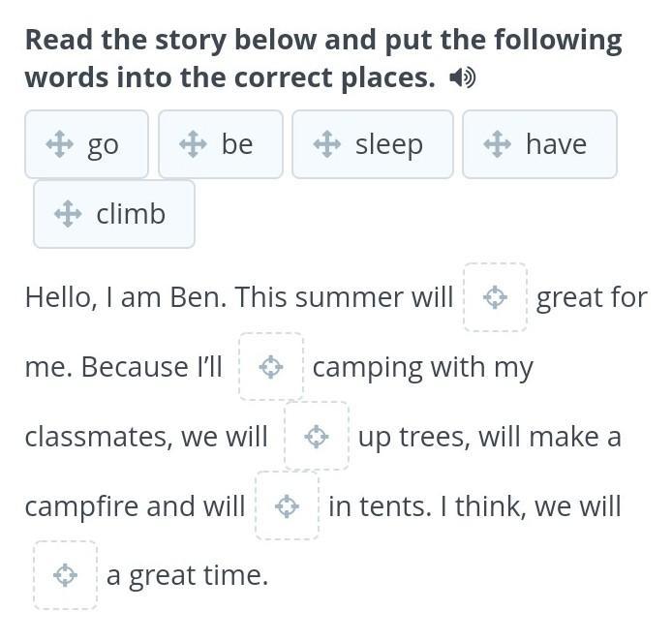Click the move icon on 'go' chip
This screenshot has height=642, width=672.
click(x=60, y=144)
